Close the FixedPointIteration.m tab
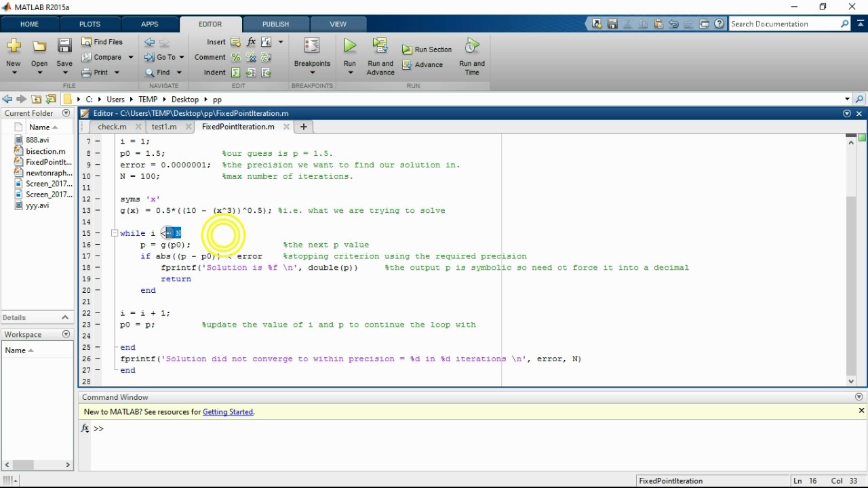The image size is (868, 488). [x=286, y=127]
